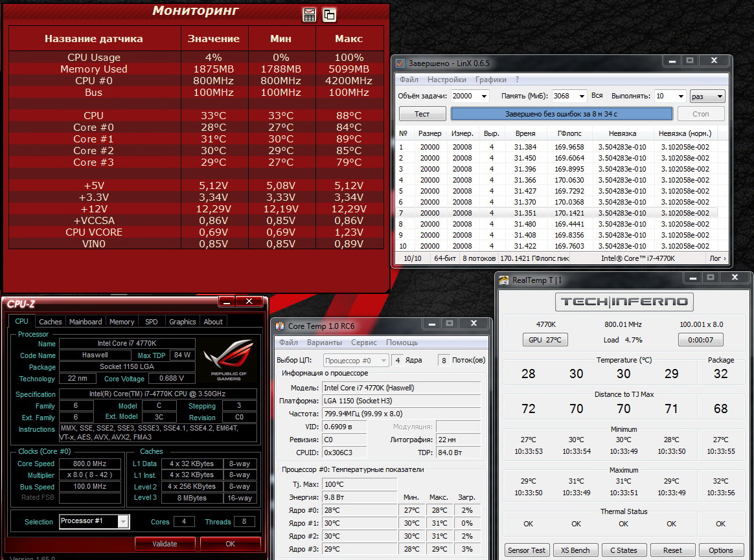Expand the Лог panel in LinX
Image resolution: width=754 pixels, height=560 pixels.
718,258
